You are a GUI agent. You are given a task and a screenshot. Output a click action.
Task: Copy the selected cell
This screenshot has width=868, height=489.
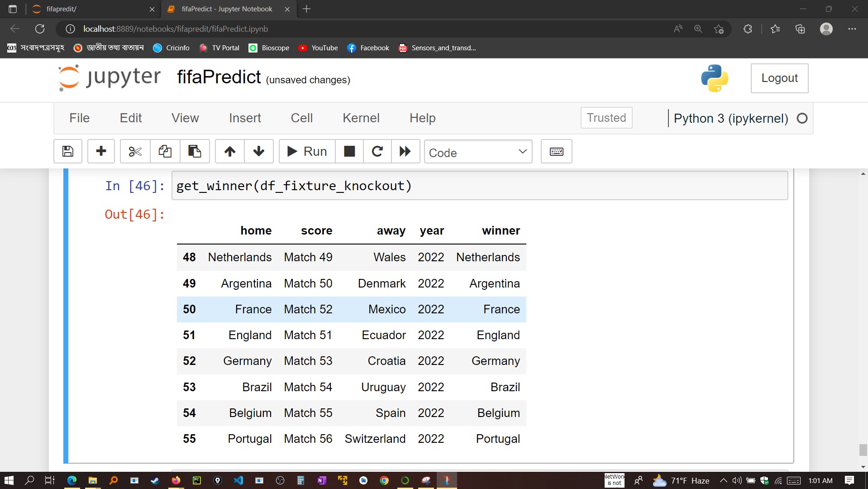coord(164,151)
